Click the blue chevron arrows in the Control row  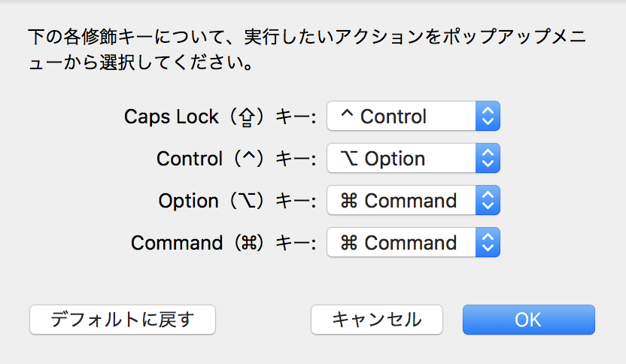pyautogui.click(x=488, y=159)
